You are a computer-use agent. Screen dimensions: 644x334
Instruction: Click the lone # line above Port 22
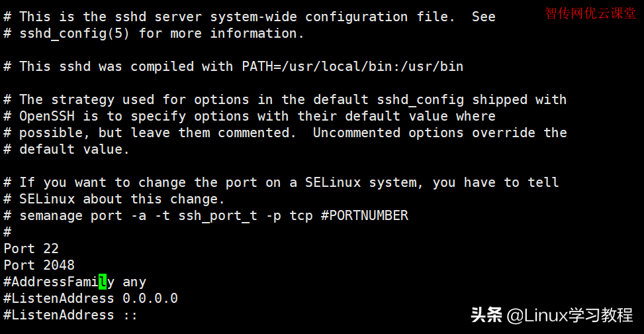[x=7, y=232]
